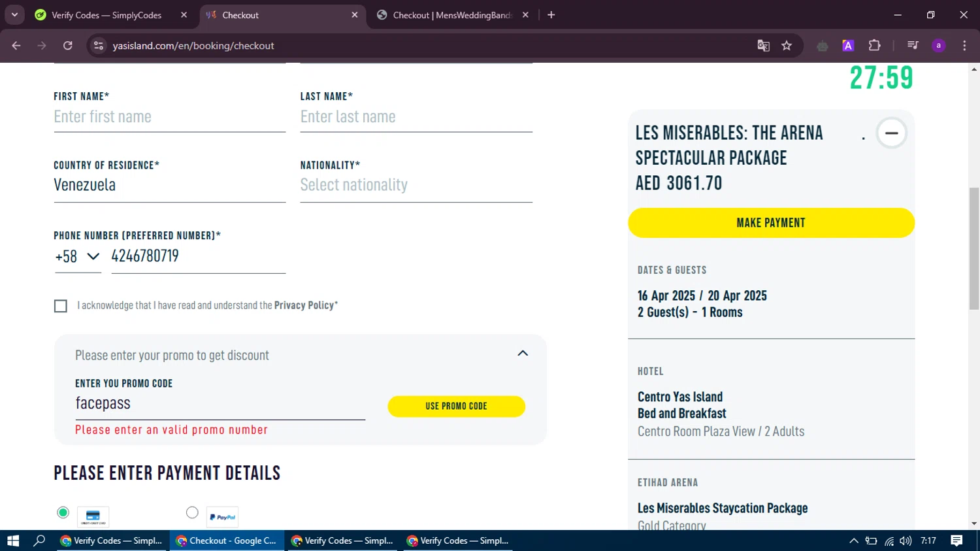Viewport: 980px width, 551px height.
Task: Open Windows taskbar search
Action: click(x=39, y=541)
